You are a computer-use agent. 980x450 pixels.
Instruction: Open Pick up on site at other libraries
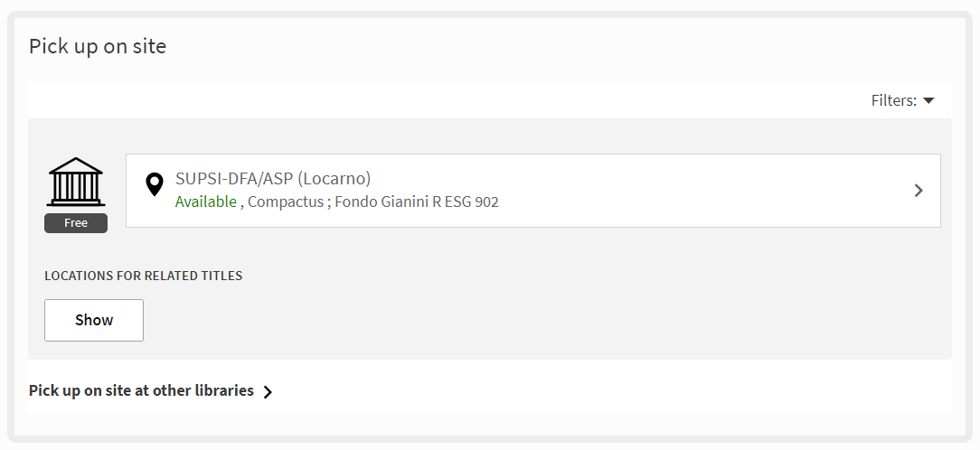(x=141, y=391)
